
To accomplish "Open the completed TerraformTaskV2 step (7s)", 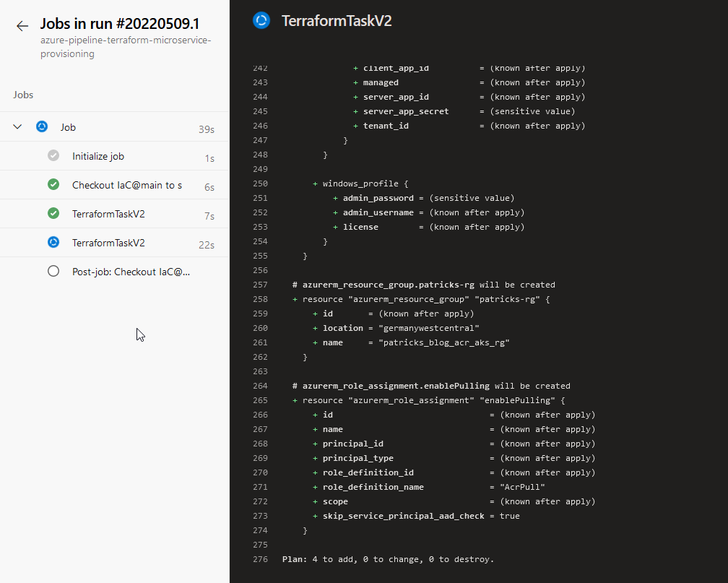I will tap(115, 214).
